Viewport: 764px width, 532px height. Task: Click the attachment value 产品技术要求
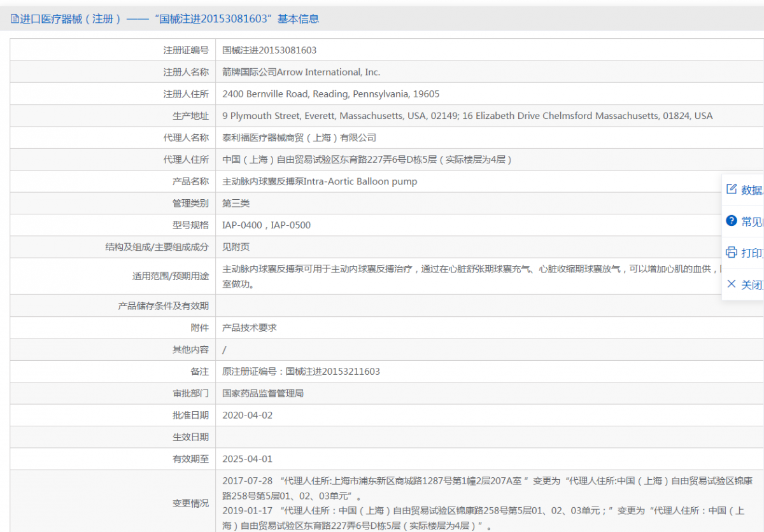coord(250,328)
